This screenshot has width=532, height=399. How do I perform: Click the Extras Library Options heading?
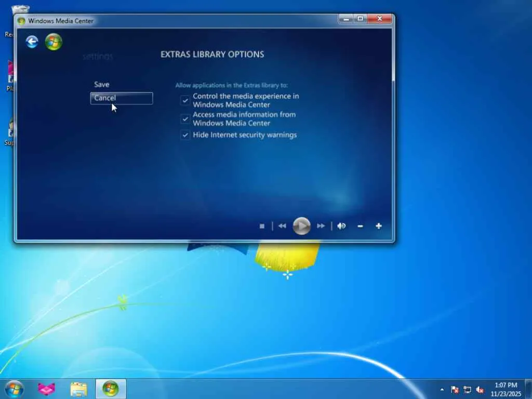[212, 55]
